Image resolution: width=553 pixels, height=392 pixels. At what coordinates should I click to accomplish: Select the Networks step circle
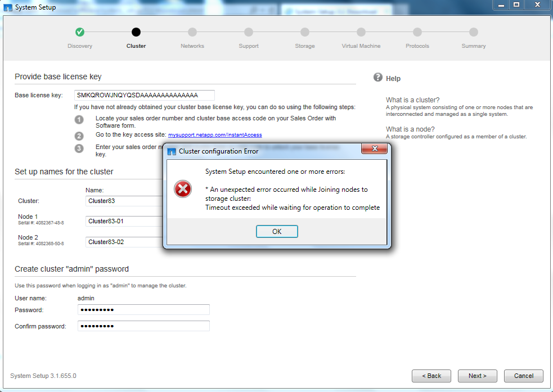(192, 32)
